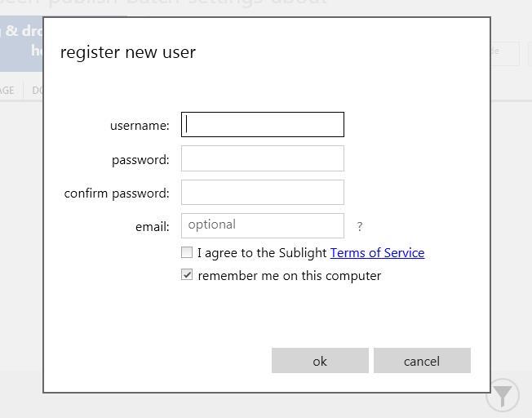Open the Terms of Service link

(x=377, y=253)
